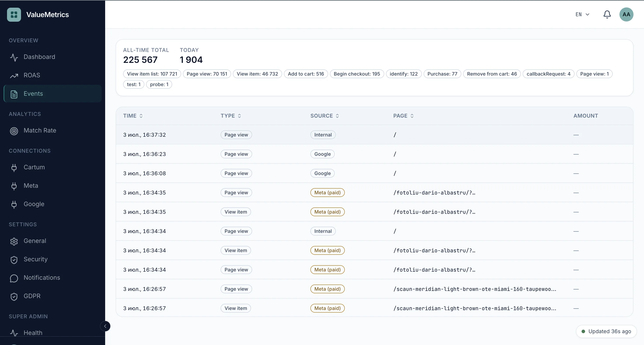Filter by View item: 46 732 chip
644x345 pixels.
(x=257, y=74)
